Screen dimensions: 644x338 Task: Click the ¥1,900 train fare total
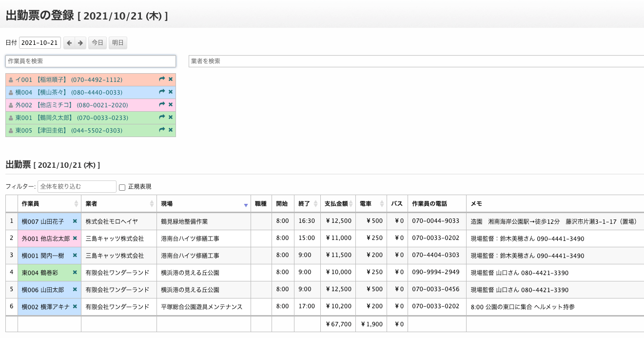click(371, 324)
